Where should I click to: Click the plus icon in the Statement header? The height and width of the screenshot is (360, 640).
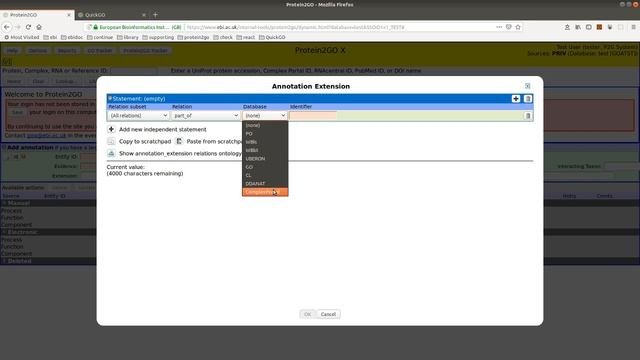tap(516, 99)
